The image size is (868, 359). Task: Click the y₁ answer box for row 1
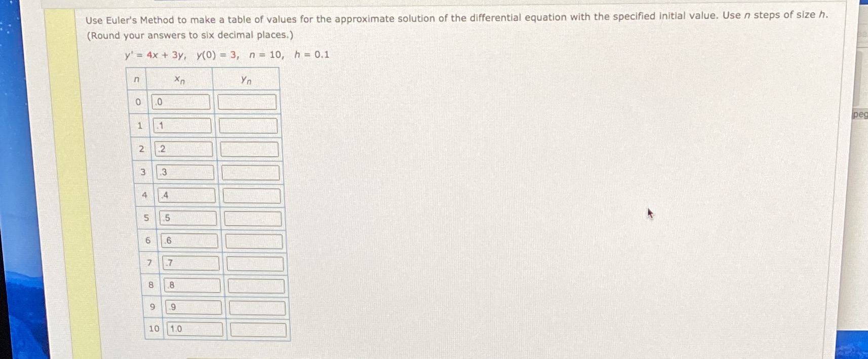point(248,125)
